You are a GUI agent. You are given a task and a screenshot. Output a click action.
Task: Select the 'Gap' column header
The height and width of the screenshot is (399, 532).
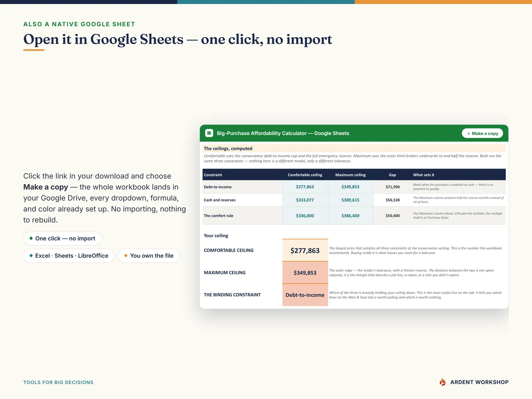click(x=392, y=175)
